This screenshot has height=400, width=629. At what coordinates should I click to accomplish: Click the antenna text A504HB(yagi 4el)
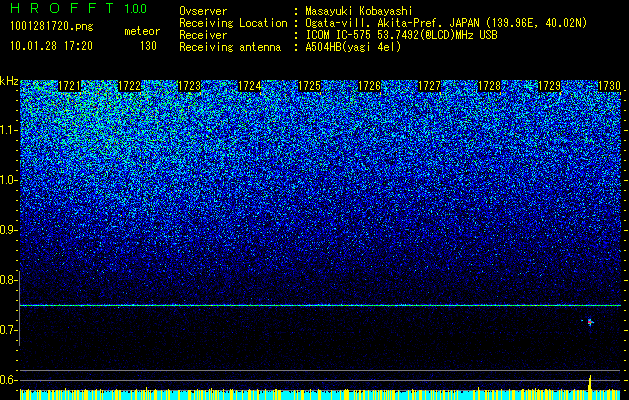(353, 47)
